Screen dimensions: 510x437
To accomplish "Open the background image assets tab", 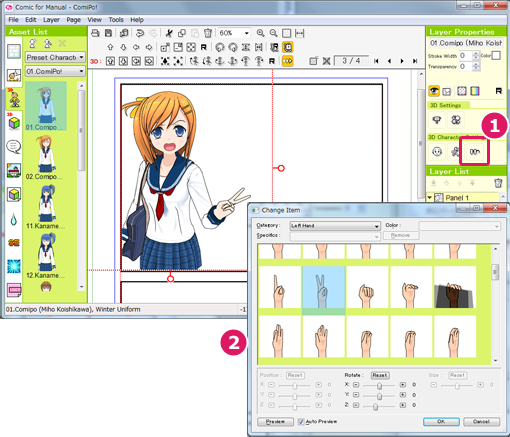I will (x=14, y=170).
